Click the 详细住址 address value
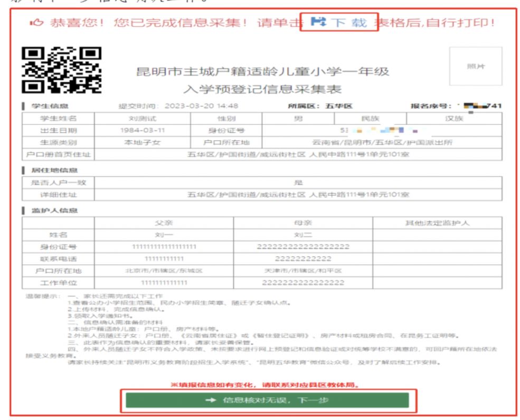Screen dimensions: 520x420 click(298, 195)
